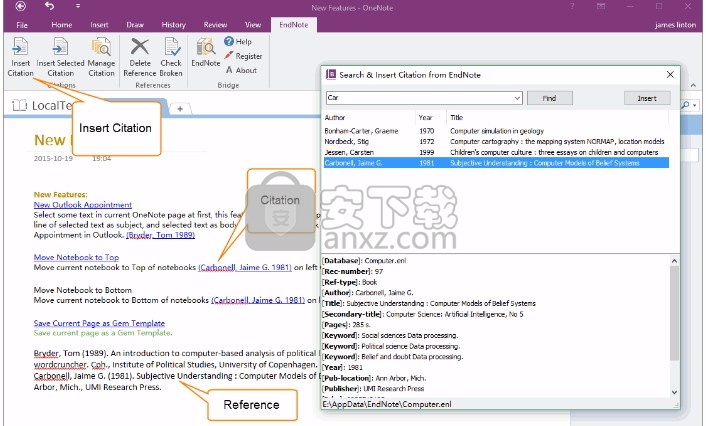The width and height of the screenshot is (706, 426).
Task: Click the [Title] line in the detail pane
Action: point(429,304)
